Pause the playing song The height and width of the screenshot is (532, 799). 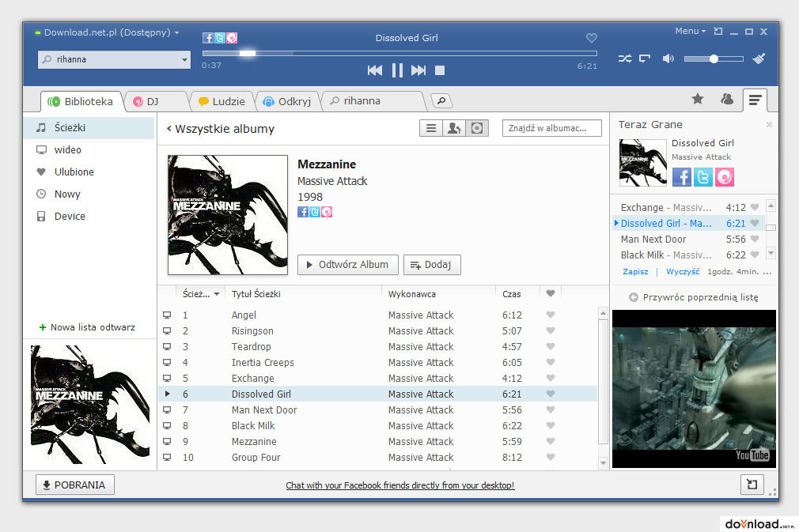click(397, 70)
